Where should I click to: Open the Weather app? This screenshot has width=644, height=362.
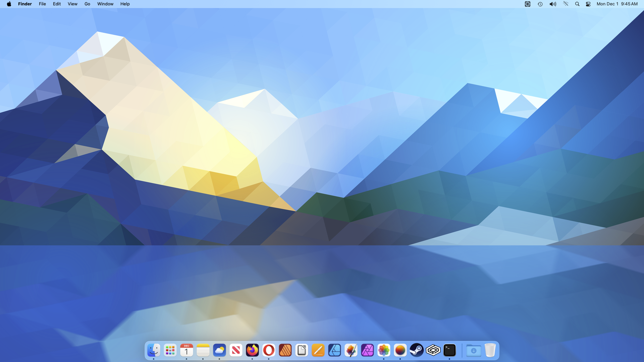[x=219, y=351]
